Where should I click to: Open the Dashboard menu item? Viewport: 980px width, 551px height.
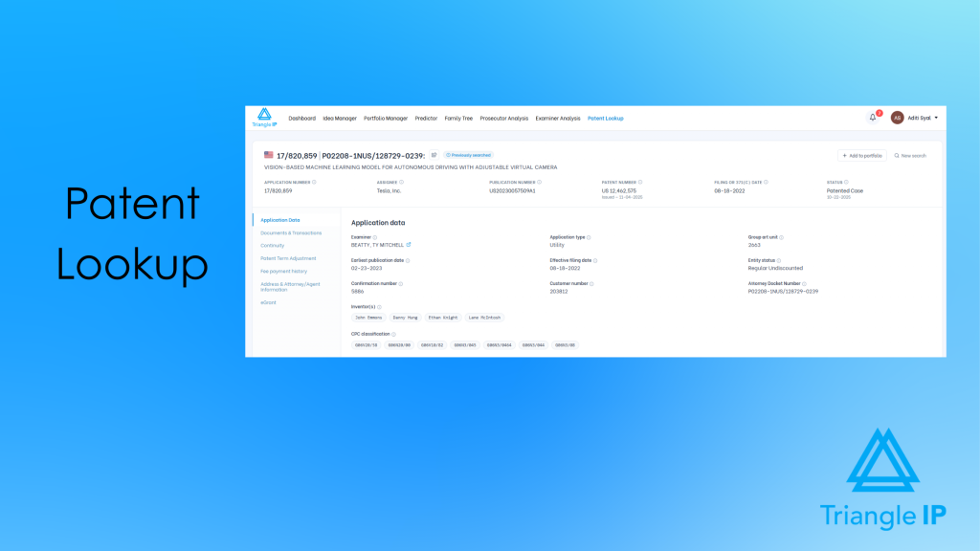tap(301, 118)
